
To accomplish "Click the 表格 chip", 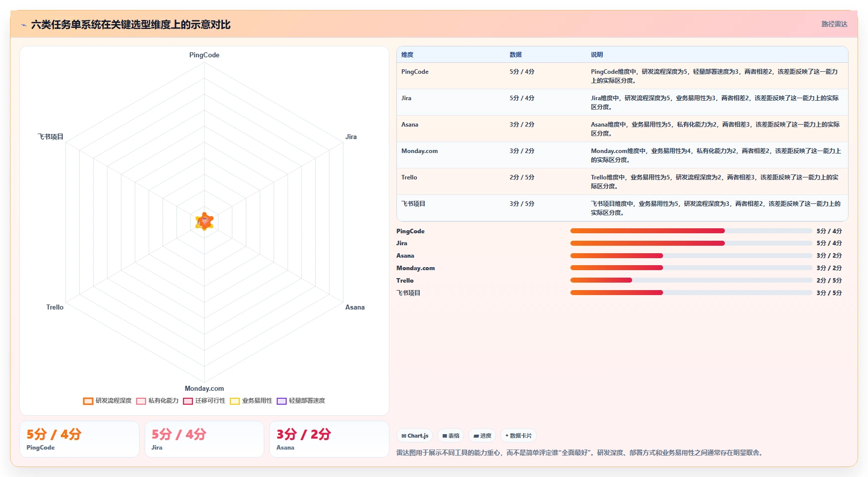I will click(451, 436).
